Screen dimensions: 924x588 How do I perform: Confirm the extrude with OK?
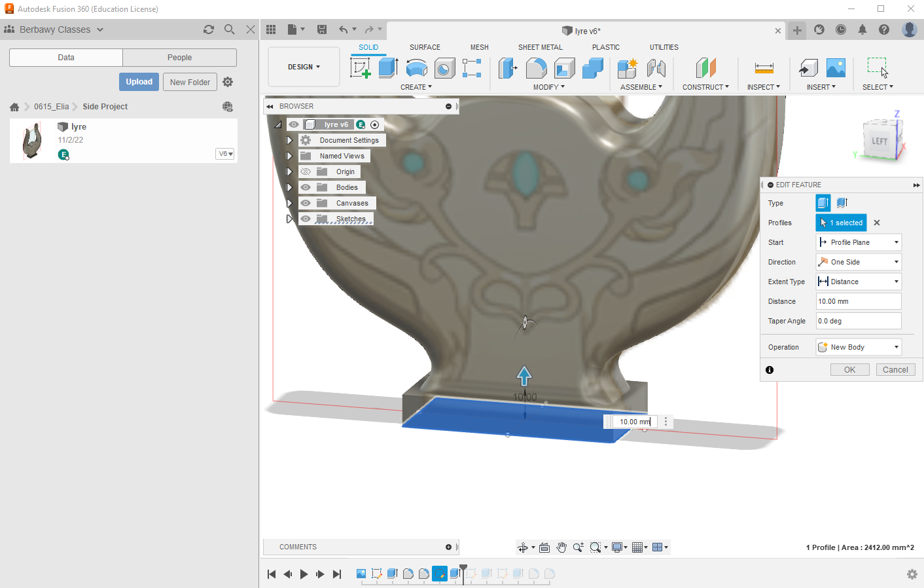(x=850, y=370)
